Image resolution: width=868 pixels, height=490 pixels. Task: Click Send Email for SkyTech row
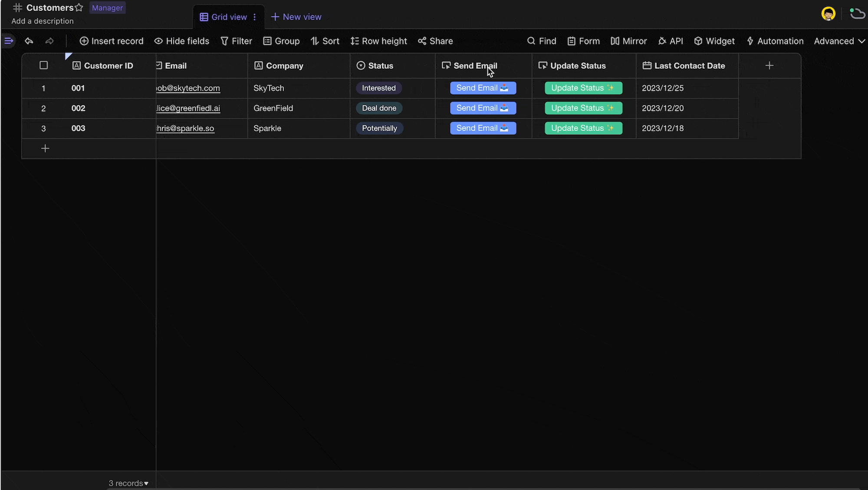483,88
